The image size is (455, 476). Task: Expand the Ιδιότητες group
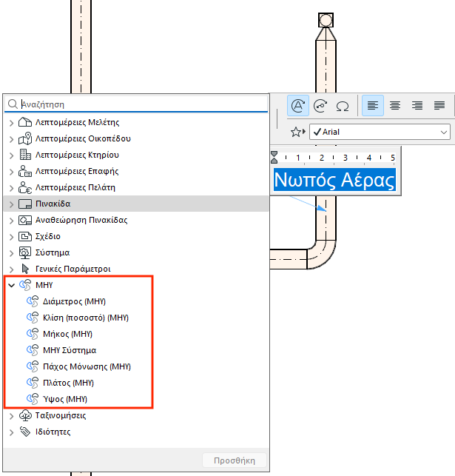coord(12,432)
